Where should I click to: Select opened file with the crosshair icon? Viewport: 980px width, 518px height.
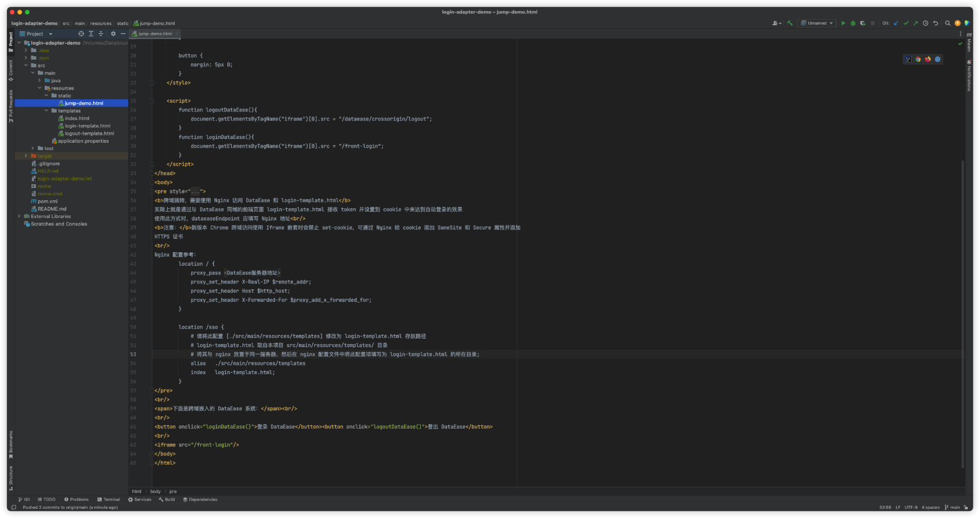click(x=81, y=34)
